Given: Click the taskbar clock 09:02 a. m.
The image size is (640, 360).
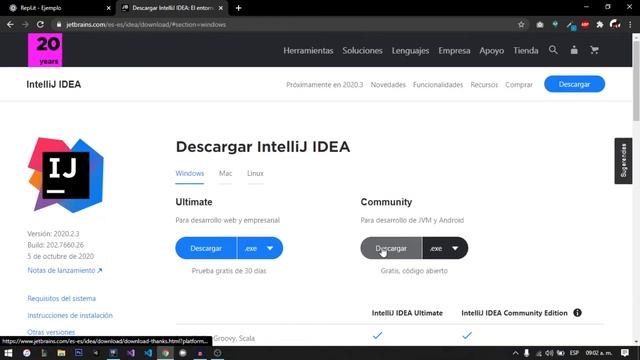Looking at the screenshot, I should point(599,353).
